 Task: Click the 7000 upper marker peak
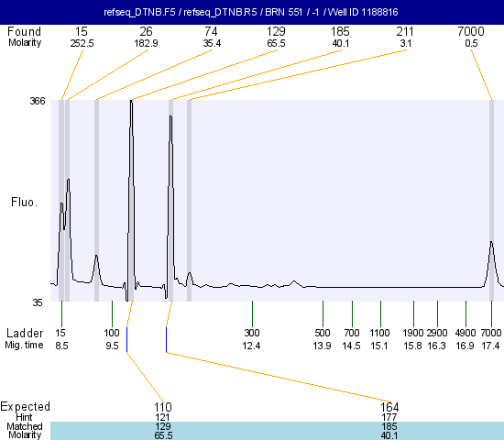(491, 245)
